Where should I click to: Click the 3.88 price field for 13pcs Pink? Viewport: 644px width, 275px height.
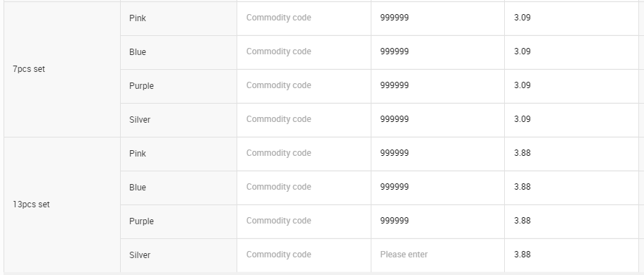[572, 154]
